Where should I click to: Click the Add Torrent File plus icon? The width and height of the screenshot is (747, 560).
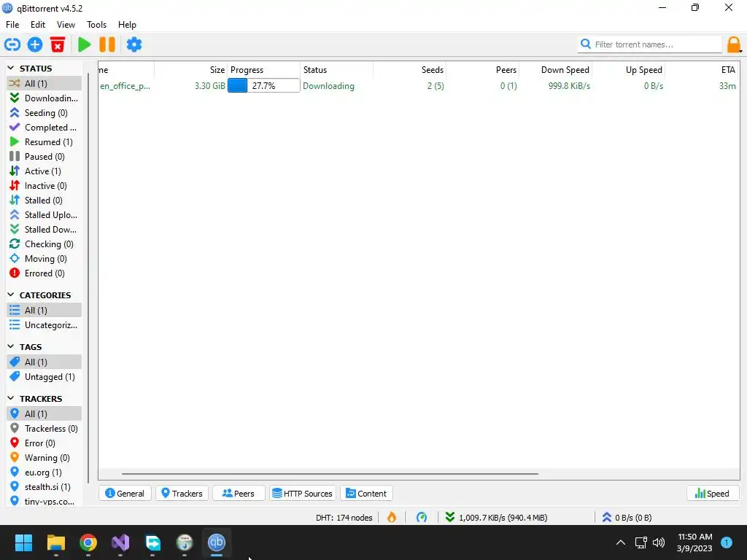pos(35,44)
